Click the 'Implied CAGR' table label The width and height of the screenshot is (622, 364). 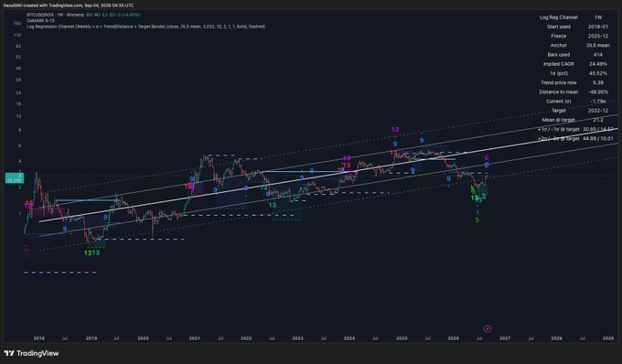[x=559, y=64]
